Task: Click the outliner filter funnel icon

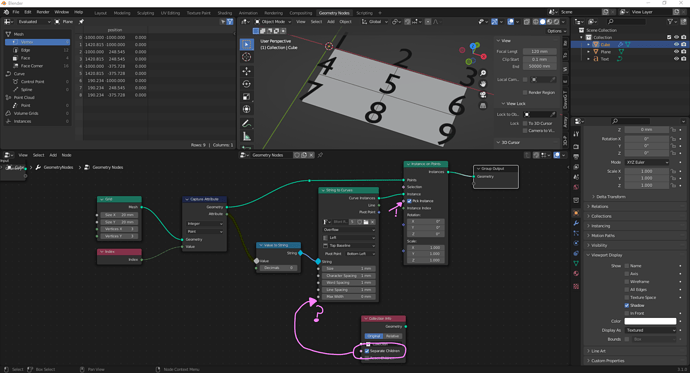Action: click(x=670, y=21)
